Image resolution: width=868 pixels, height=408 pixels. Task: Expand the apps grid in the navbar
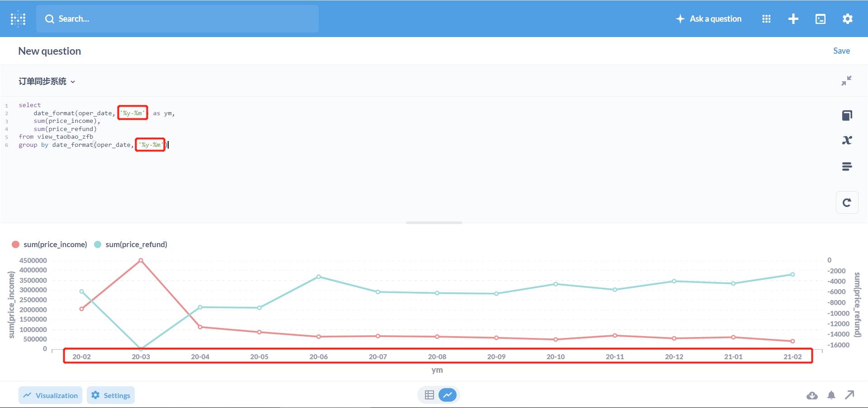(x=766, y=19)
